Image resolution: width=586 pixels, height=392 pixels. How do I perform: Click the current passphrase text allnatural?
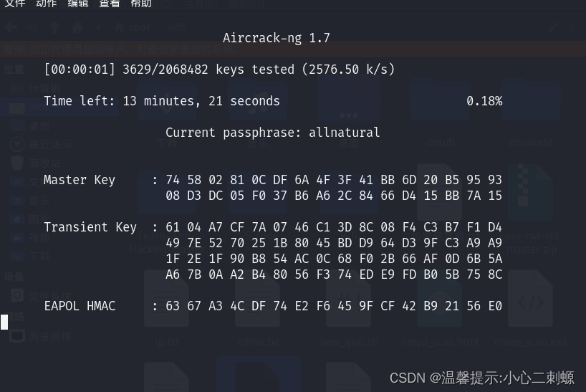(344, 133)
